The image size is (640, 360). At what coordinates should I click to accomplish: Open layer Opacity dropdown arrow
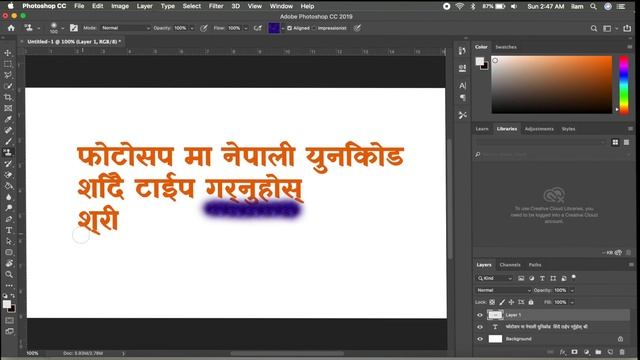point(572,290)
